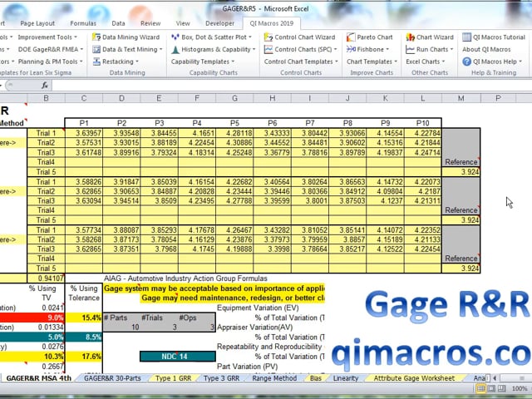Click the QI Macros Help question icon

click(467, 62)
